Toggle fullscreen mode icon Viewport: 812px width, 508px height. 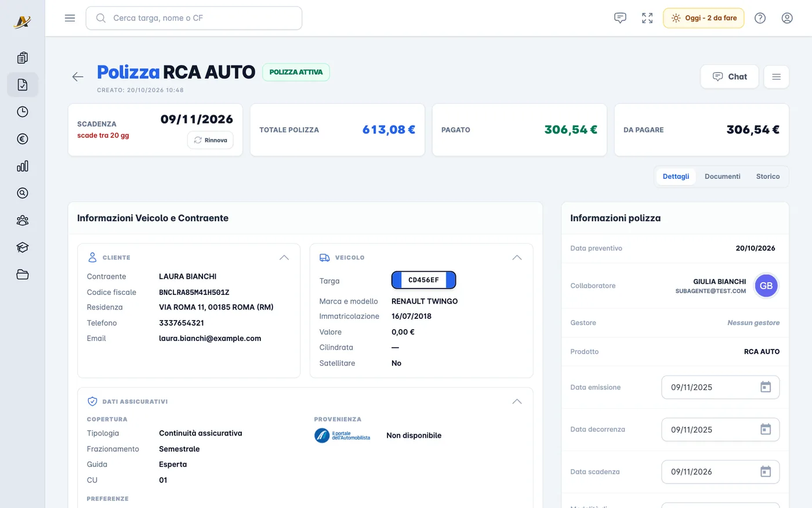coord(647,18)
